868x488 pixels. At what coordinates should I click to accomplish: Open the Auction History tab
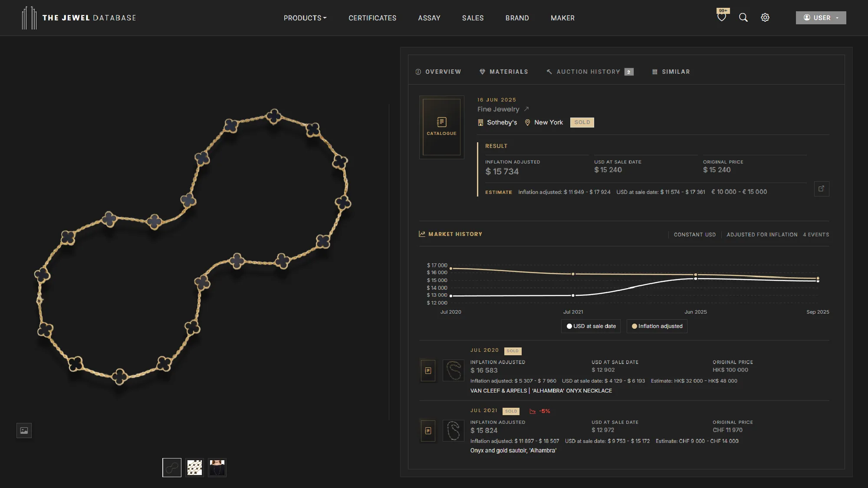coord(589,72)
